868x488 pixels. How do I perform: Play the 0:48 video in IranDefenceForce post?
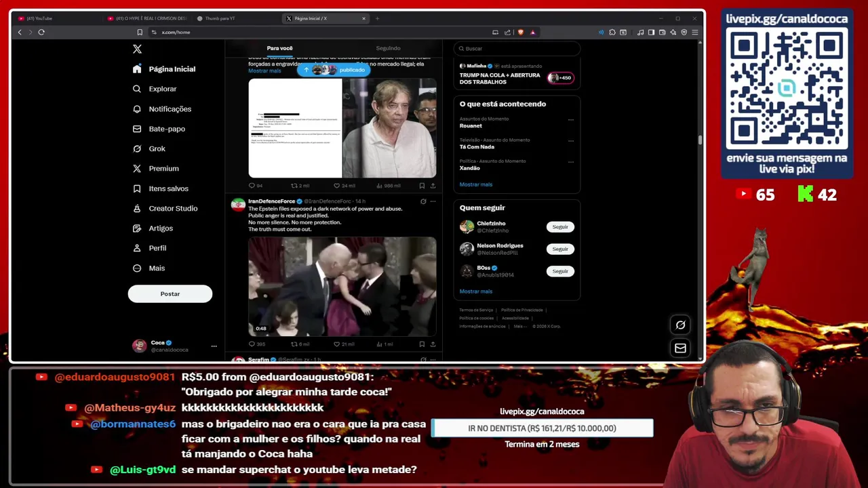[x=342, y=286]
